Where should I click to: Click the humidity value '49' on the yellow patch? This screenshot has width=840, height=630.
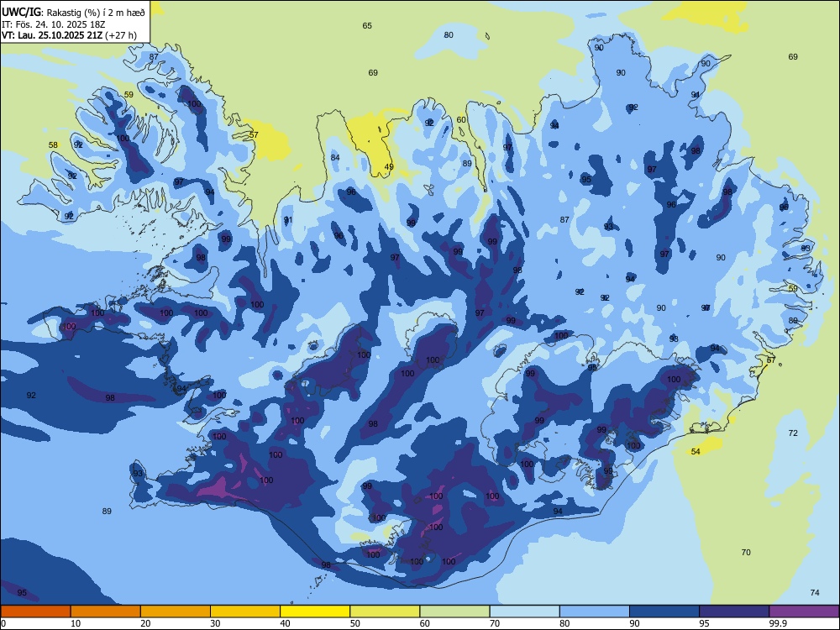[x=389, y=166]
